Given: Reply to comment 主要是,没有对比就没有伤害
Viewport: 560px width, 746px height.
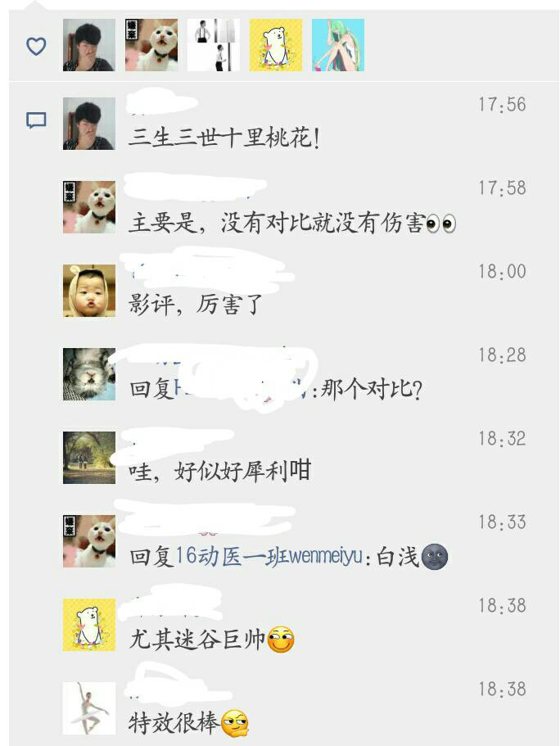Looking at the screenshot, I should point(292,222).
